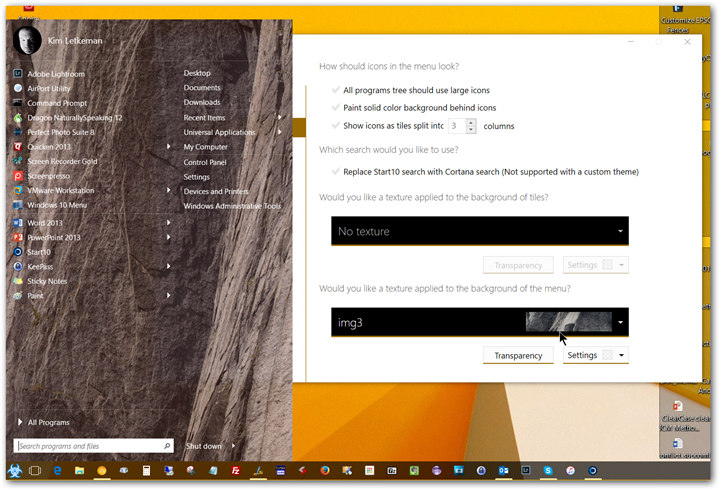
Task: Open the tile background texture dropdown
Action: (x=480, y=231)
